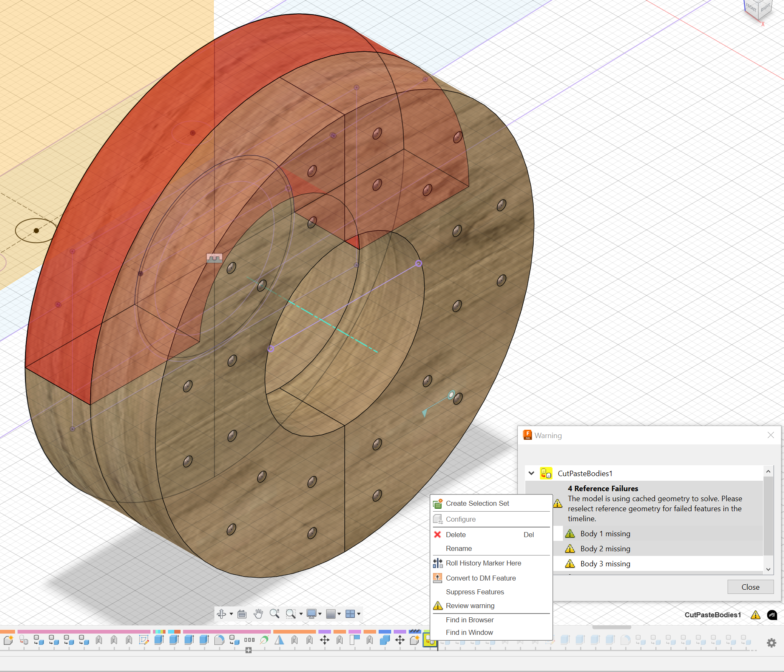Select the fillet feature in timeline
784x672 pixels.
219,640
